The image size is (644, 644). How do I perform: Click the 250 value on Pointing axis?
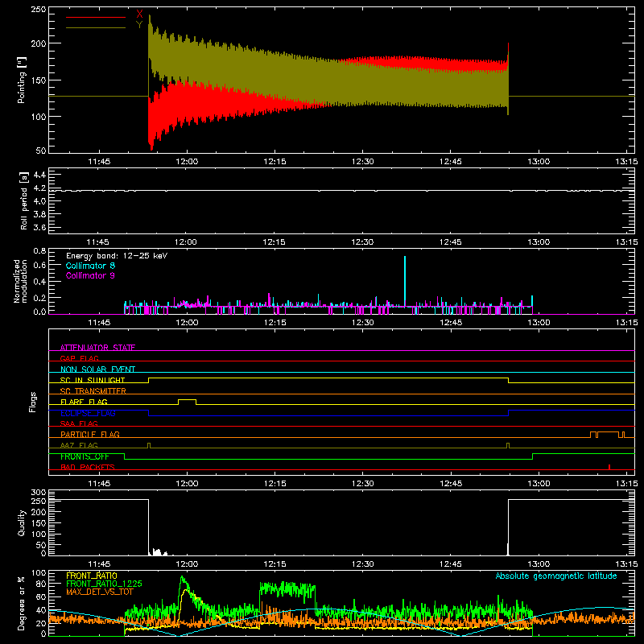(x=39, y=10)
